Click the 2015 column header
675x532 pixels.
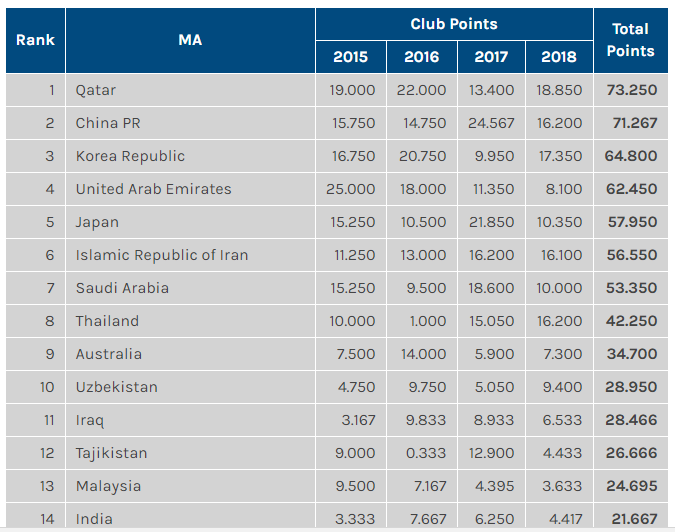pos(350,57)
